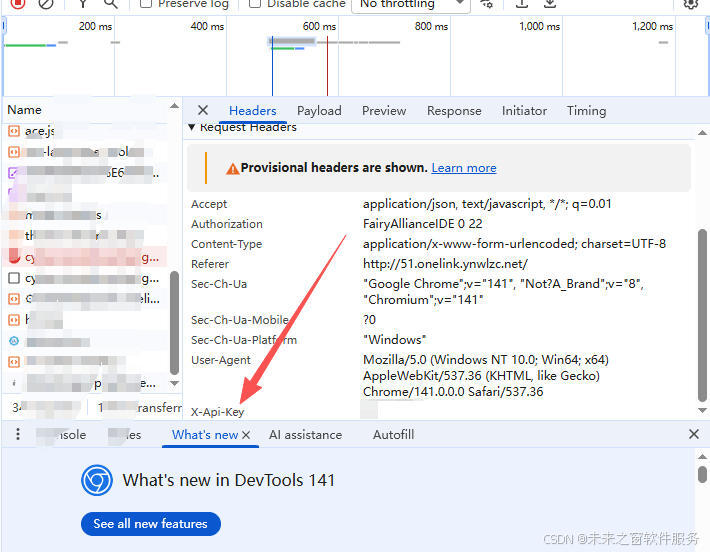The height and width of the screenshot is (552, 710).
Task: Enable the Preserve log checkbox
Action: [146, 3]
